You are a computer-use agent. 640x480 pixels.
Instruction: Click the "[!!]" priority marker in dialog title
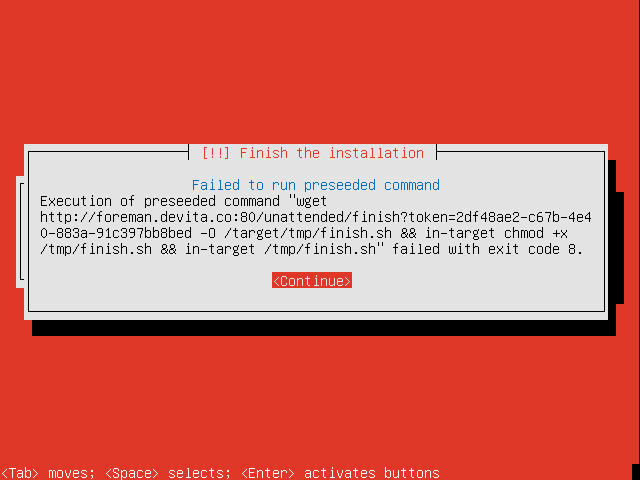(216, 153)
